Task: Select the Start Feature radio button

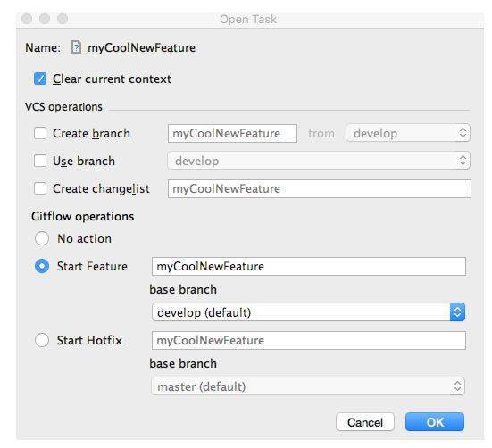Action: pyautogui.click(x=42, y=266)
